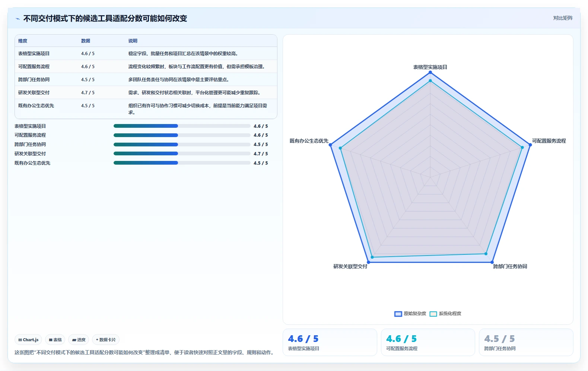
Task: Select the 既有办公生态优先 table row cell
Action: (x=36, y=106)
